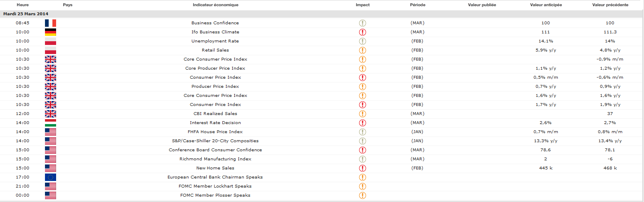Click the UK flag beside CBI Realized Sales
The image size is (644, 202).
click(50, 114)
